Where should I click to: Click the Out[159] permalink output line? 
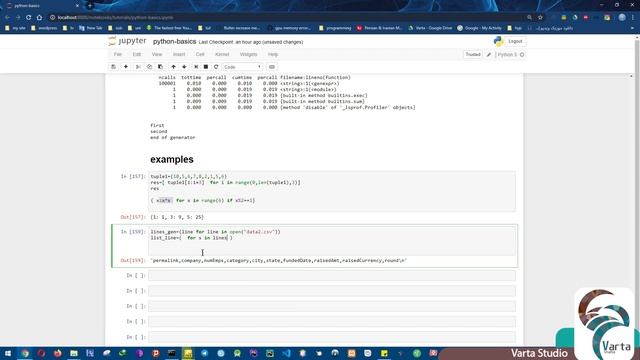click(x=279, y=260)
